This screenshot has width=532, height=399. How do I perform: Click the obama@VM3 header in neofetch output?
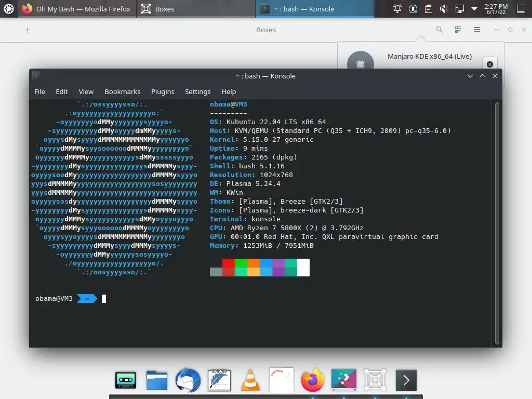[229, 104]
